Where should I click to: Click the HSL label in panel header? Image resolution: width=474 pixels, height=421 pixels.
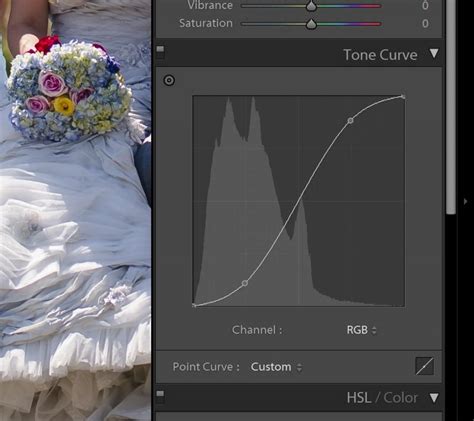pyautogui.click(x=359, y=398)
